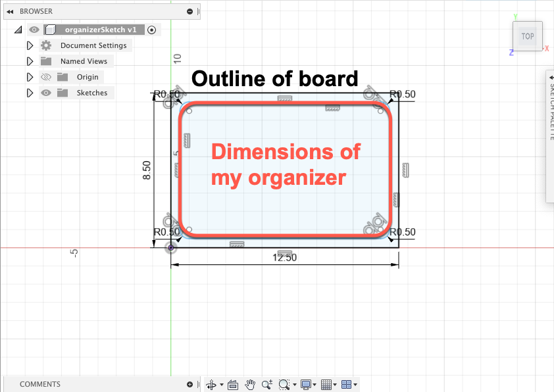554x392 pixels.
Task: Select the Zoom magnifier tool
Action: point(266,385)
